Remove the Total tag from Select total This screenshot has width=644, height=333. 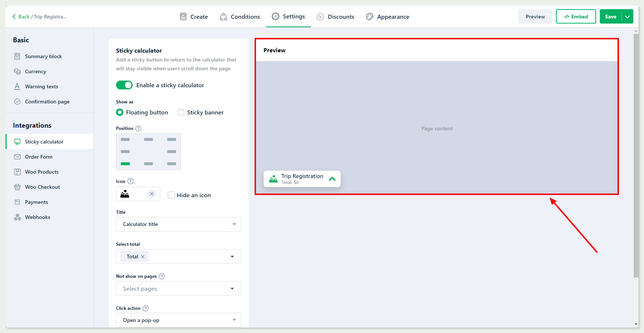pyautogui.click(x=143, y=257)
